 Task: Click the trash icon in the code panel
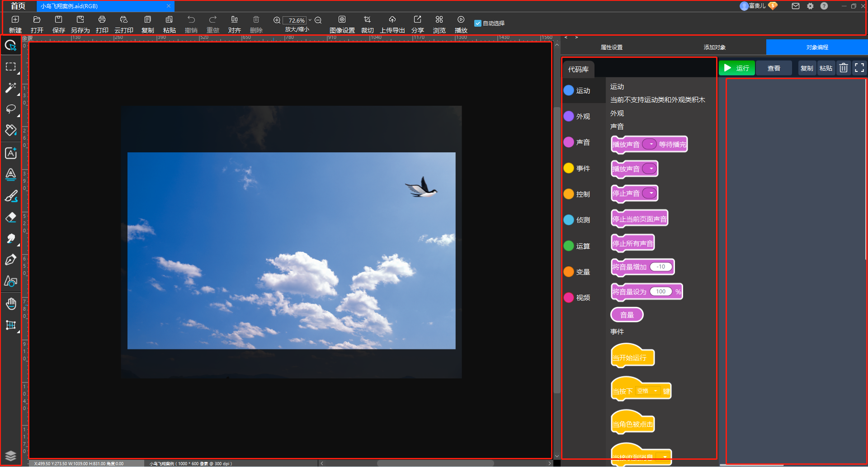(x=843, y=68)
